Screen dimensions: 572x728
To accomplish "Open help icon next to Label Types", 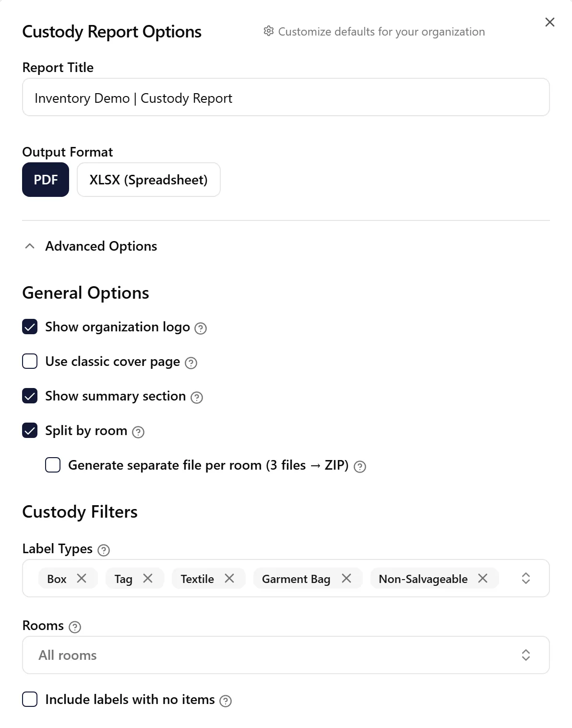I will [x=104, y=550].
